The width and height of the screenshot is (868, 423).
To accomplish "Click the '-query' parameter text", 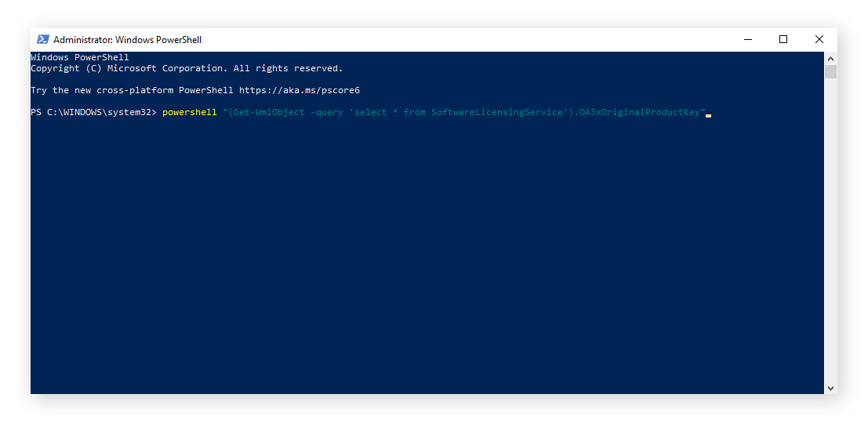I will (326, 113).
